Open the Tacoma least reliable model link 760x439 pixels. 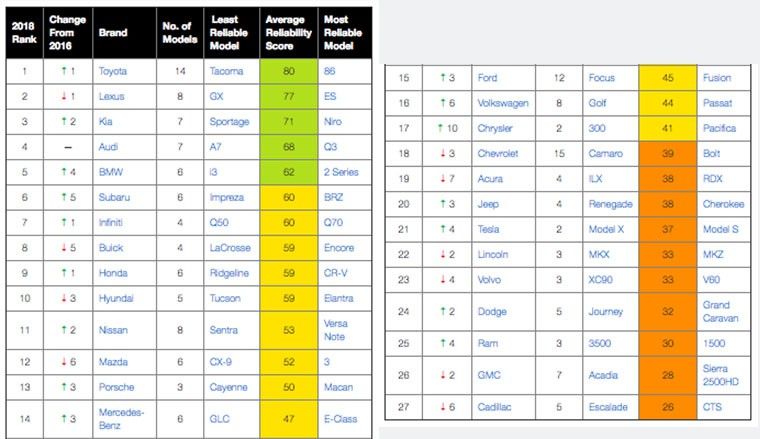226,71
